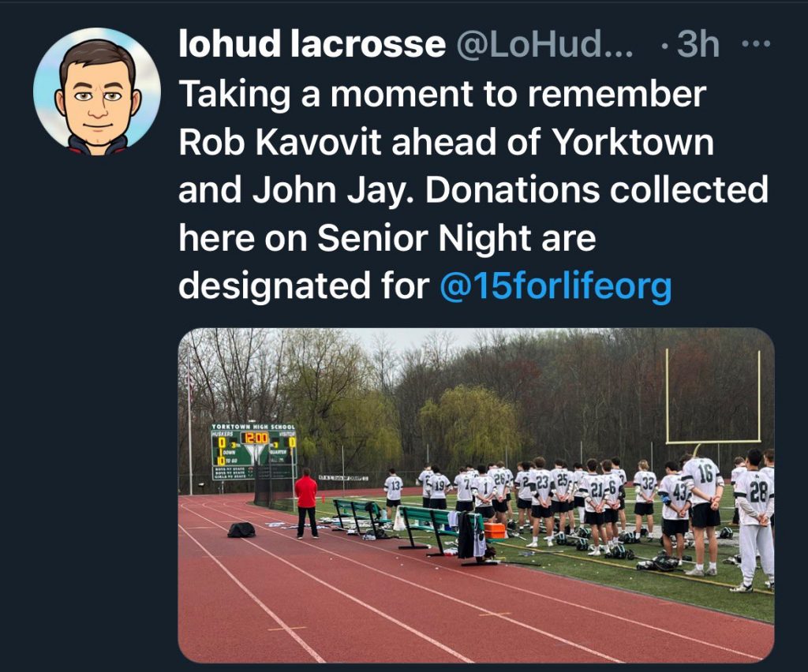Image resolution: width=808 pixels, height=672 pixels.
Task: Open the attached lacrosse team photo
Action: (x=476, y=495)
